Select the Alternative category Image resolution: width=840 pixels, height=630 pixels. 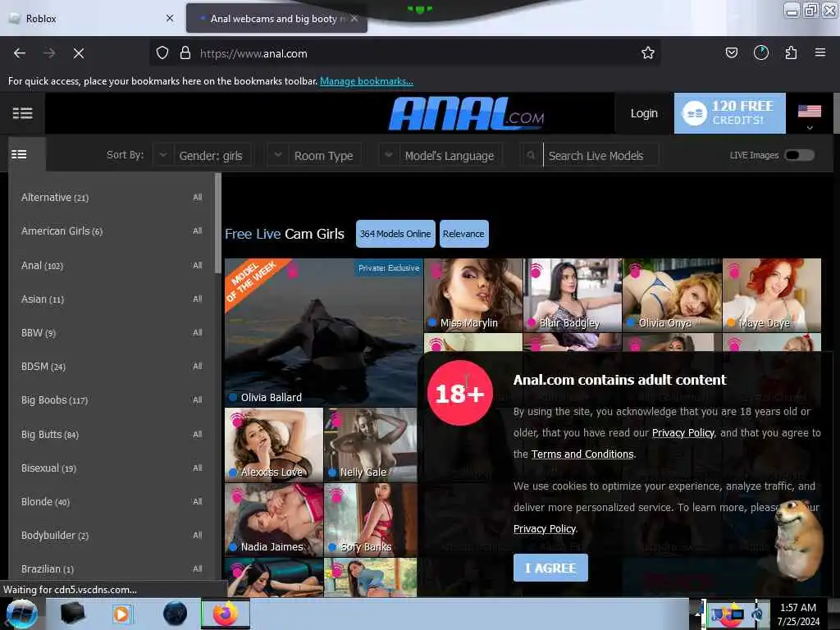(x=55, y=197)
